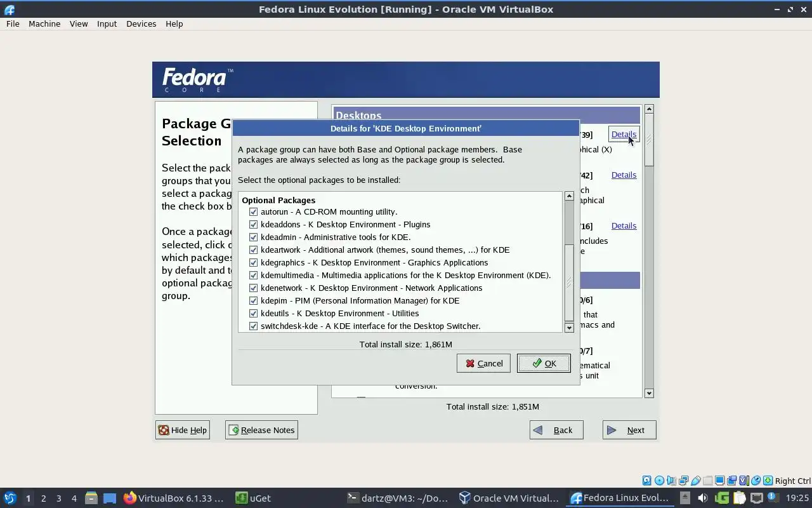This screenshot has height=508, width=812.
Task: Uncheck the kdemultimedia package checkbox
Action: [254, 275]
